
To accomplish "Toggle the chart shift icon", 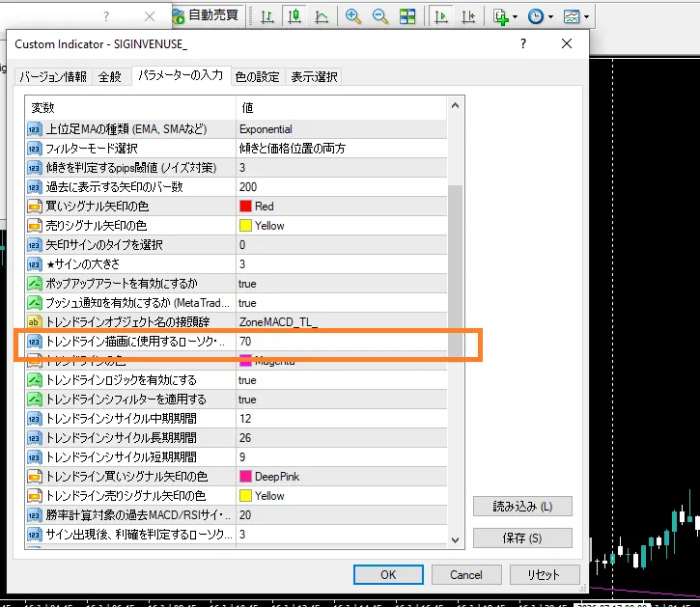I will (468, 16).
